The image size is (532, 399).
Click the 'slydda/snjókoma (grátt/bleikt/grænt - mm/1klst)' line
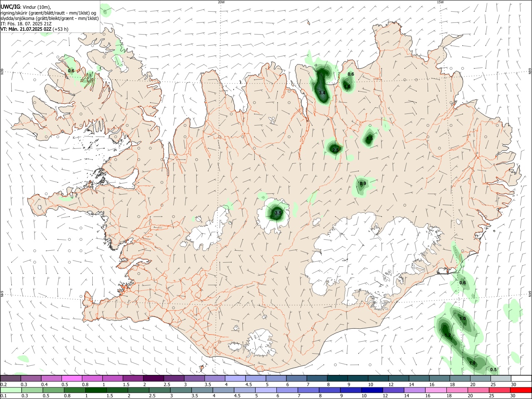[x=49, y=18]
